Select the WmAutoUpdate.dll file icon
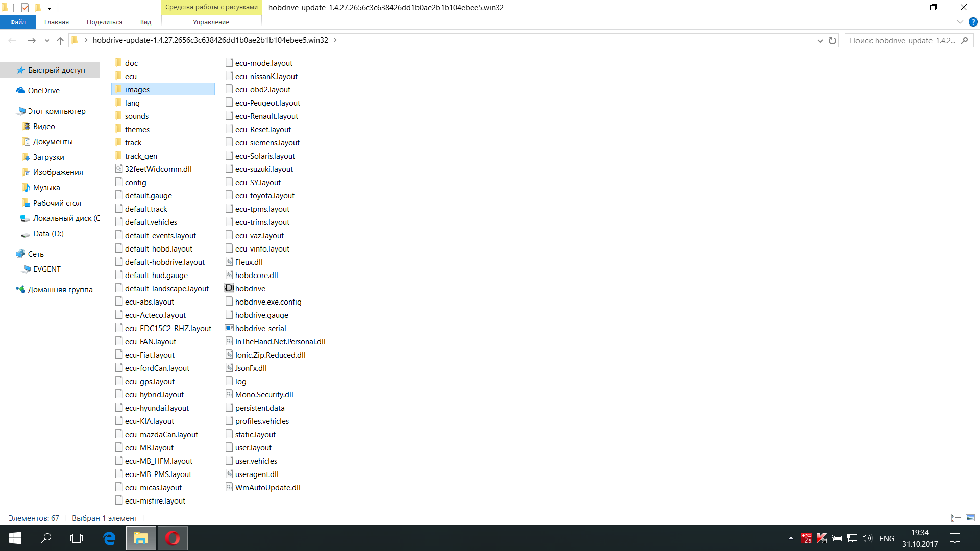 229,487
